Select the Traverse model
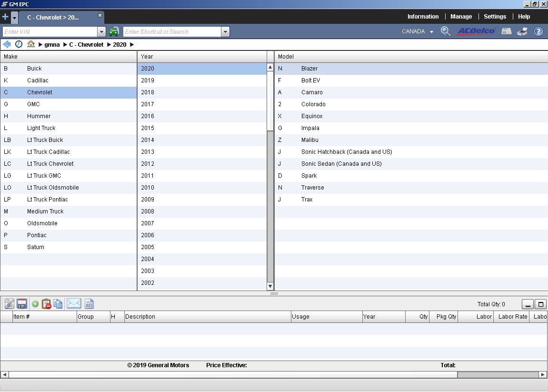 coord(411,188)
